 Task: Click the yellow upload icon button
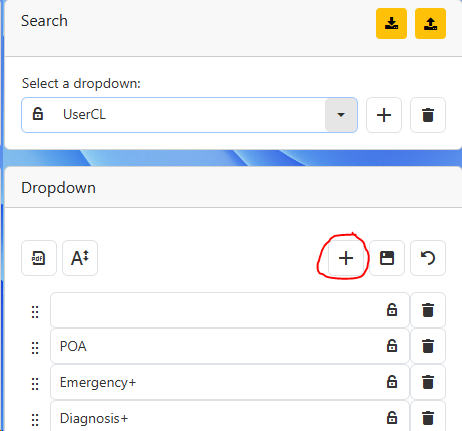coord(430,24)
